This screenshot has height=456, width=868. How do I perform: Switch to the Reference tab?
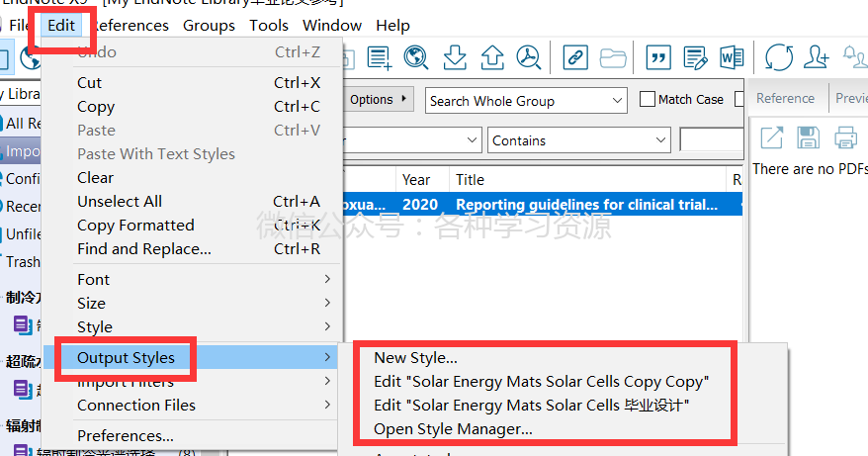(785, 99)
